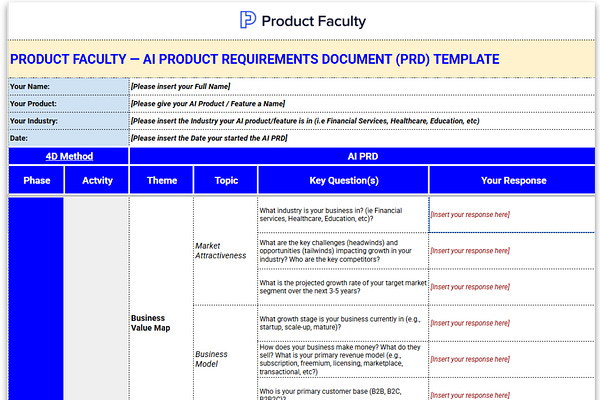The width and height of the screenshot is (600, 400).
Task: Select the 'Your Product:' label cell
Action: 69,104
